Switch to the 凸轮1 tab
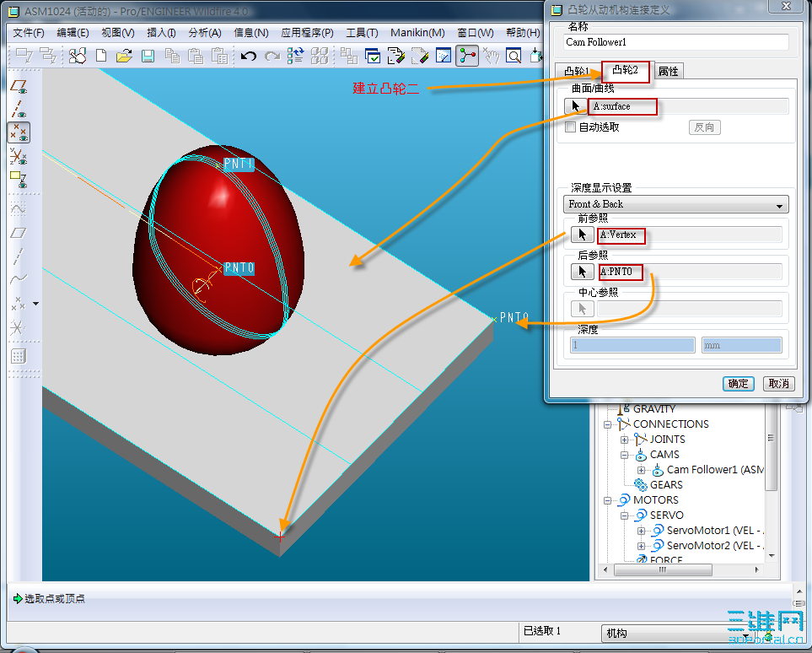812x653 pixels. [577, 71]
